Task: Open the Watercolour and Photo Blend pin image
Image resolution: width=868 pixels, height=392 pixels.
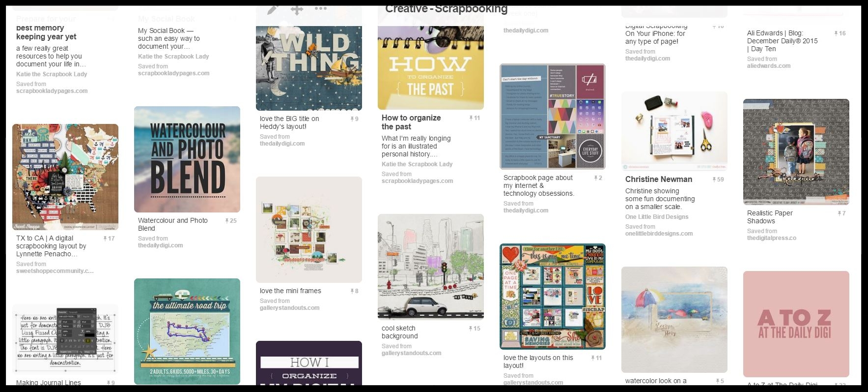Action: [x=187, y=159]
